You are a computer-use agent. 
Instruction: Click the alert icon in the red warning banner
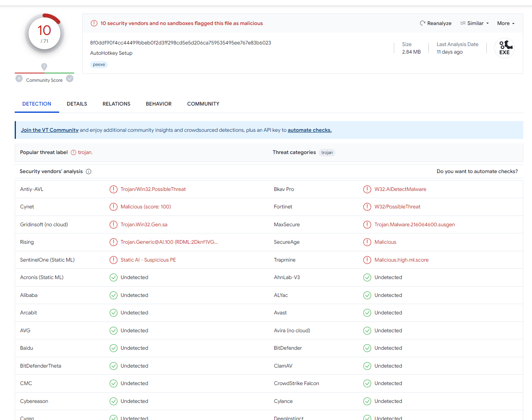pos(94,23)
